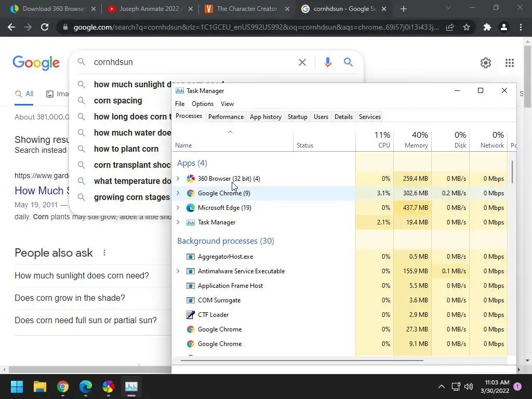Switch to Microsoft Edge from taskbar
Image resolution: width=532 pixels, height=399 pixels.
[x=86, y=387]
